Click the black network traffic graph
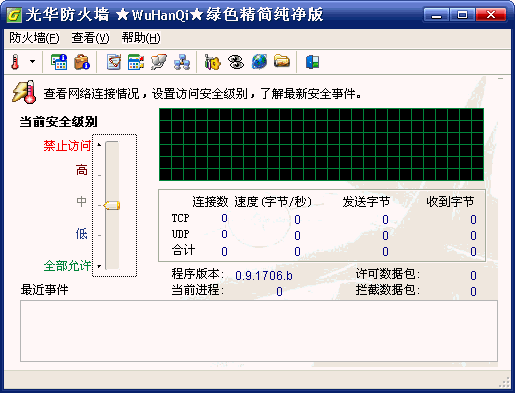The height and width of the screenshot is (393, 515). point(321,144)
